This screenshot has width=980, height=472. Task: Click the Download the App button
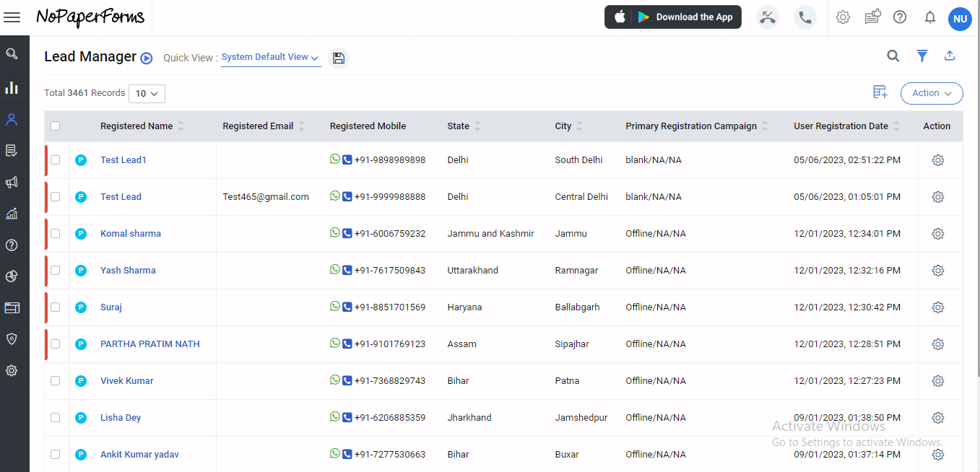click(673, 17)
